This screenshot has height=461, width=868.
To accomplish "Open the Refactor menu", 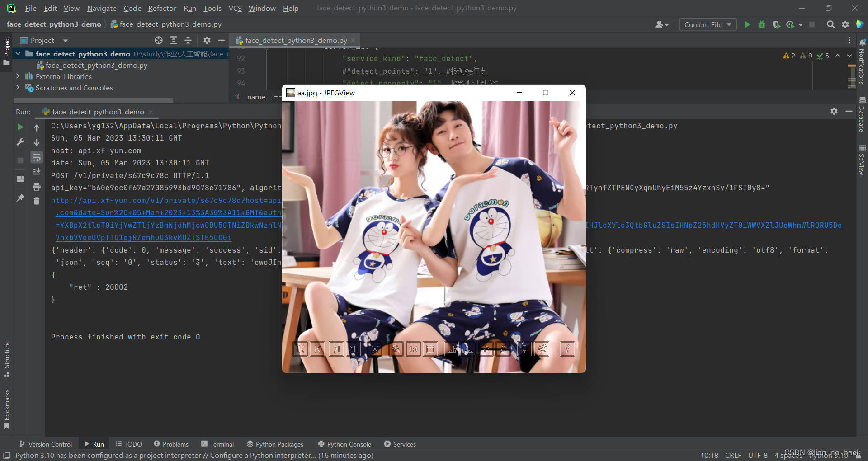I will tap(162, 8).
